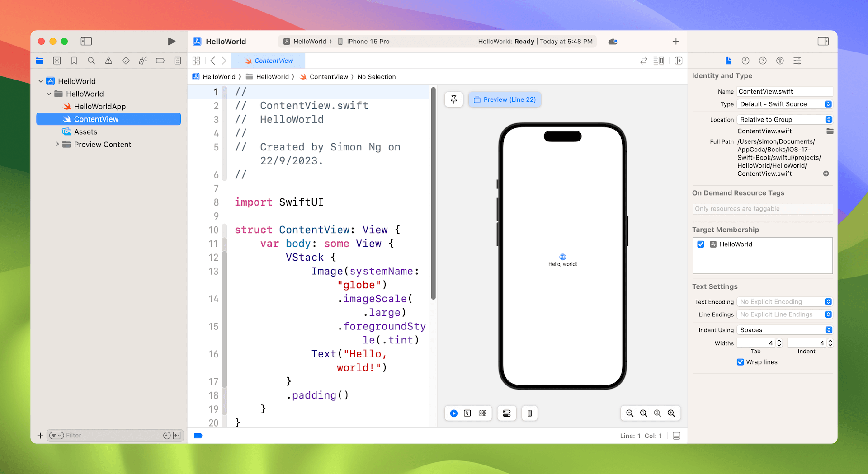The height and width of the screenshot is (474, 868).
Task: Disable the Wrap lines option
Action: pyautogui.click(x=740, y=362)
